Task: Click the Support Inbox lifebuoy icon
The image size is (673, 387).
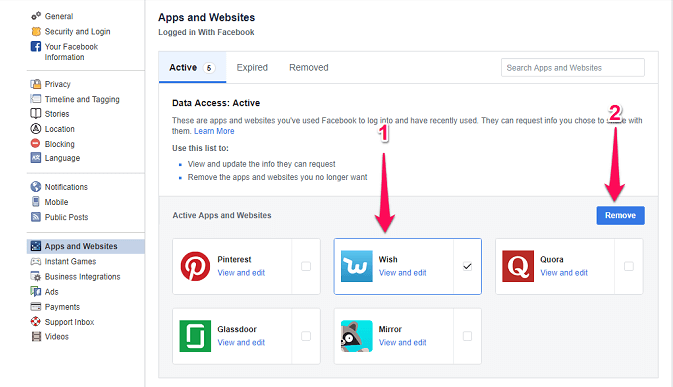Action: [x=36, y=321]
